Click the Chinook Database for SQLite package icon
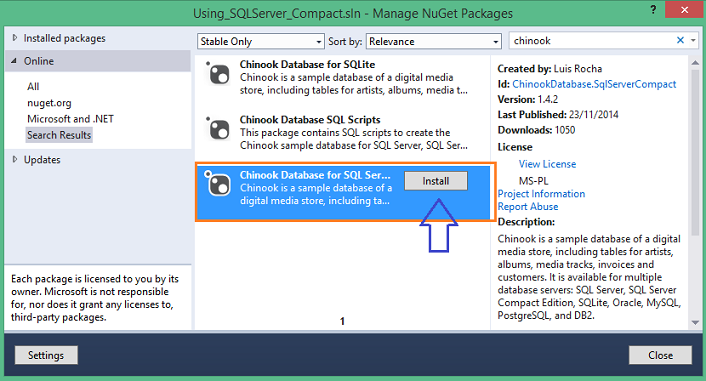Image resolution: width=706 pixels, height=381 pixels. 218,73
